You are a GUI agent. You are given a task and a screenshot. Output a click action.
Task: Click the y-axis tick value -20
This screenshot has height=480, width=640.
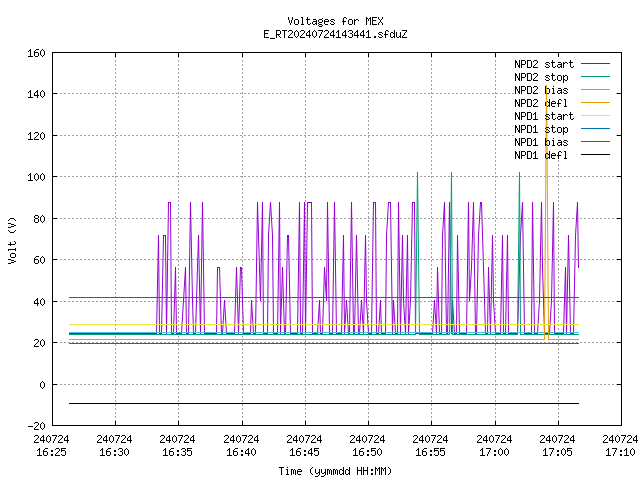(x=36, y=426)
